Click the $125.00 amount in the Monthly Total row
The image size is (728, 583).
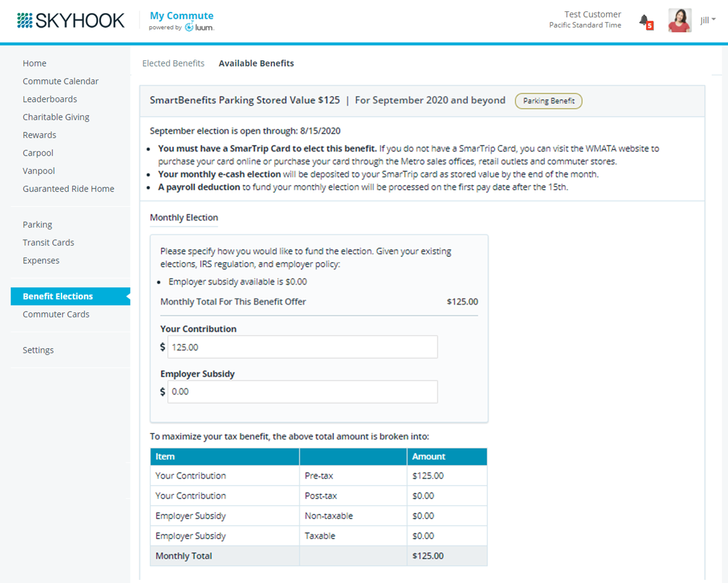428,555
